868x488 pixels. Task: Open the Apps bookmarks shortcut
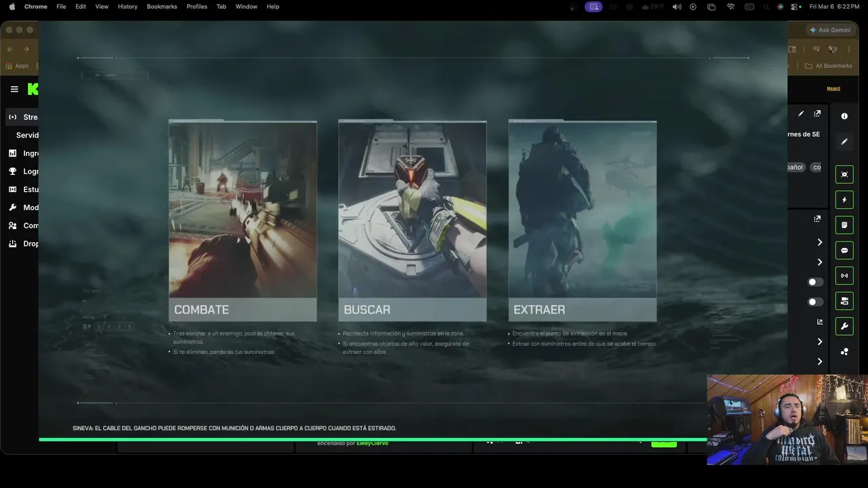(x=17, y=66)
